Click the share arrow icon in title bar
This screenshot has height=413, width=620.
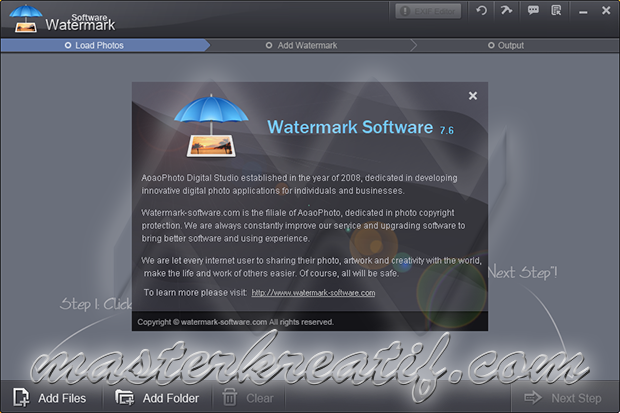[x=506, y=10]
